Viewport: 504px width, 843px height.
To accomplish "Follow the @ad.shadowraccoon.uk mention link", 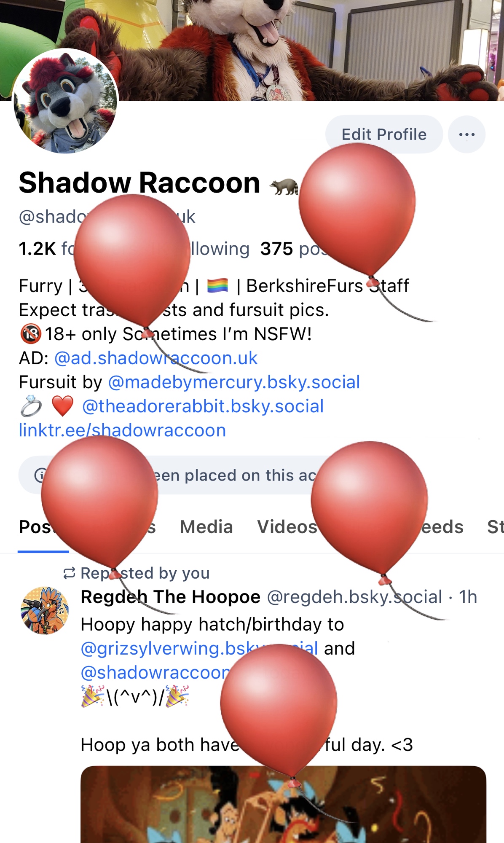I will coord(156,358).
